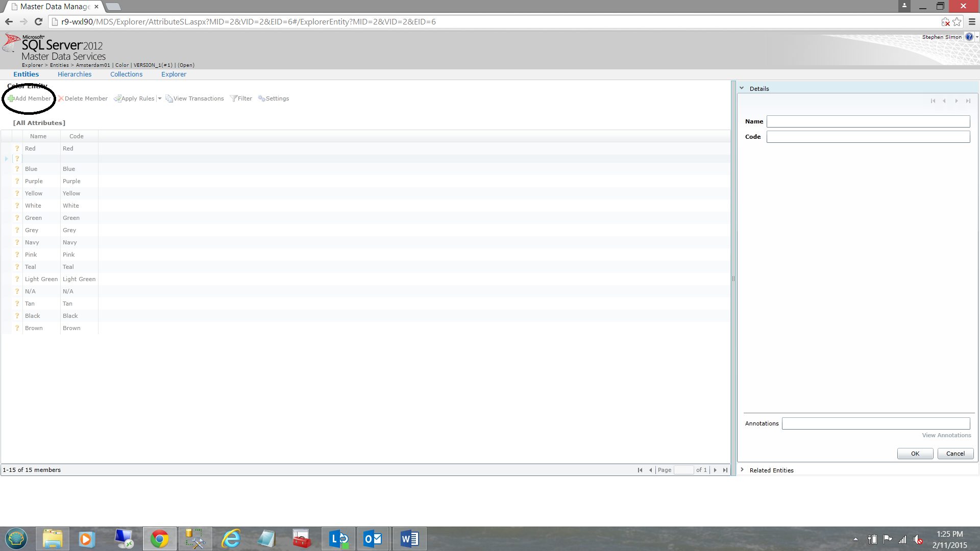Expand the Related Entities section

(x=742, y=470)
